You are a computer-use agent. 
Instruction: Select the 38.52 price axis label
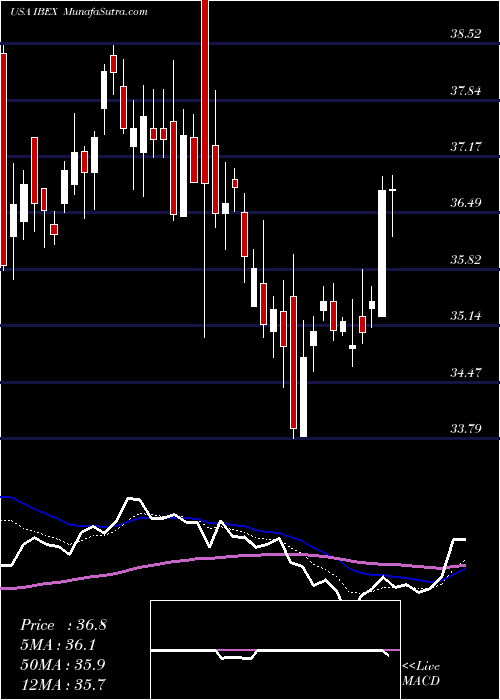coord(466,34)
